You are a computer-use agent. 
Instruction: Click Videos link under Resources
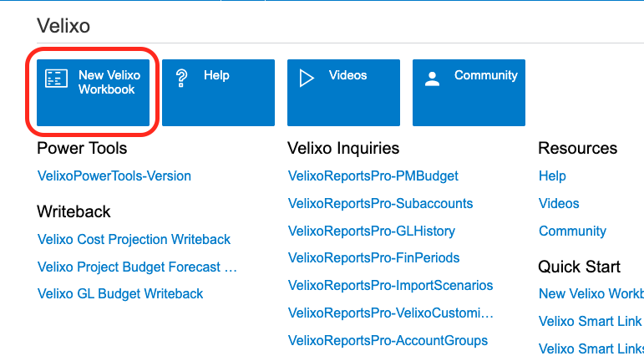click(559, 203)
